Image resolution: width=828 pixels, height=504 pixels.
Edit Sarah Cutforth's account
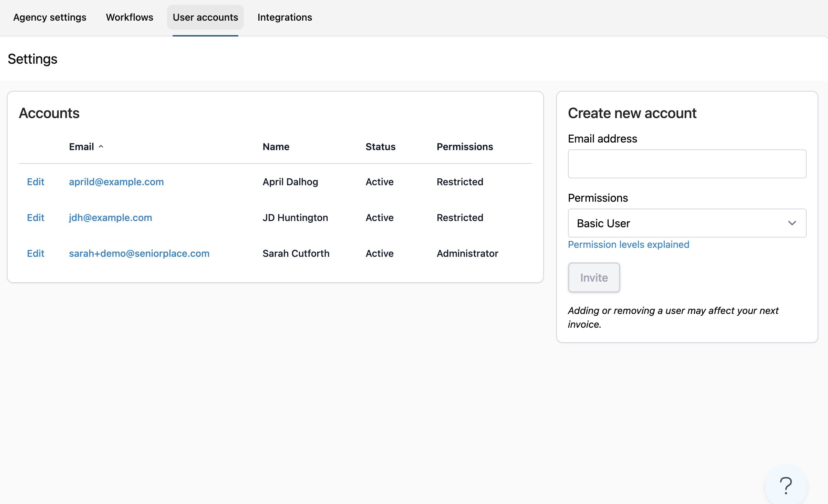pos(35,253)
